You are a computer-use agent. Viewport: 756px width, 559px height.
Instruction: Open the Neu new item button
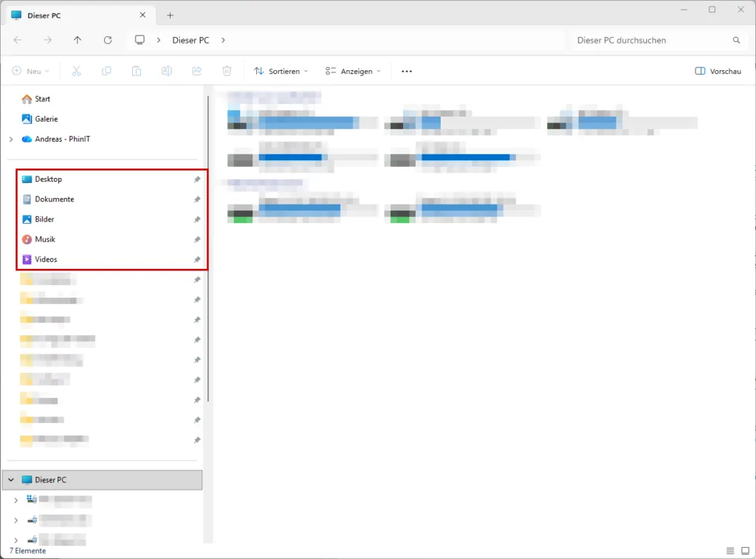tap(30, 71)
